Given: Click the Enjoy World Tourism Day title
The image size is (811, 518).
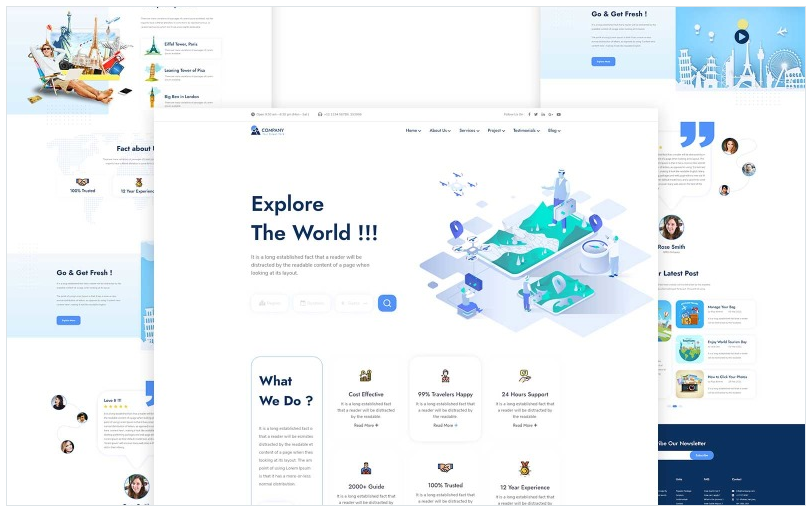Looking at the screenshot, I should (727, 342).
